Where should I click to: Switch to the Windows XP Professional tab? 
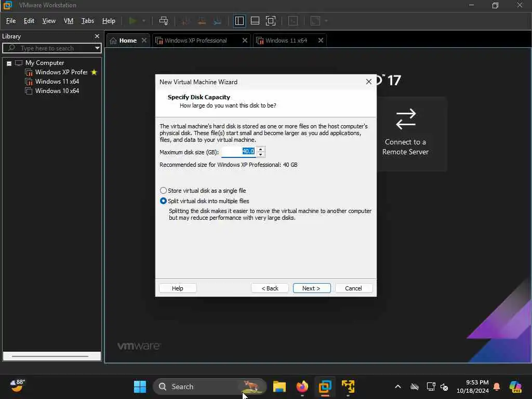coord(196,41)
